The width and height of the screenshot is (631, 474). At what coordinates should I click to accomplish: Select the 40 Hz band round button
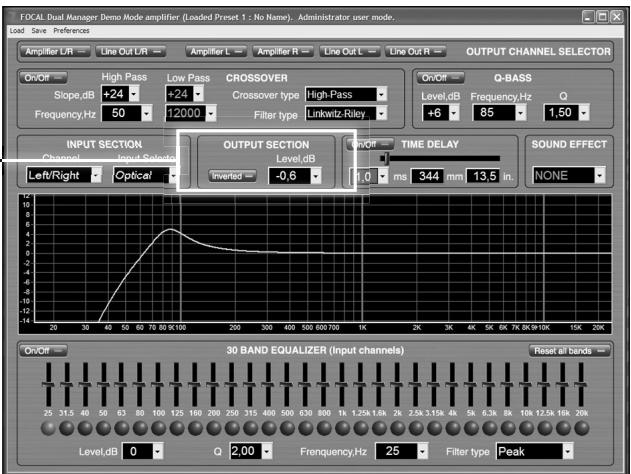click(x=85, y=428)
